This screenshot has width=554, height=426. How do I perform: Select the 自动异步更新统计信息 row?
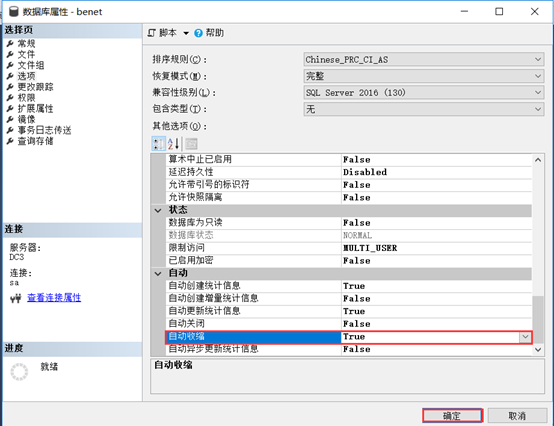(x=348, y=349)
